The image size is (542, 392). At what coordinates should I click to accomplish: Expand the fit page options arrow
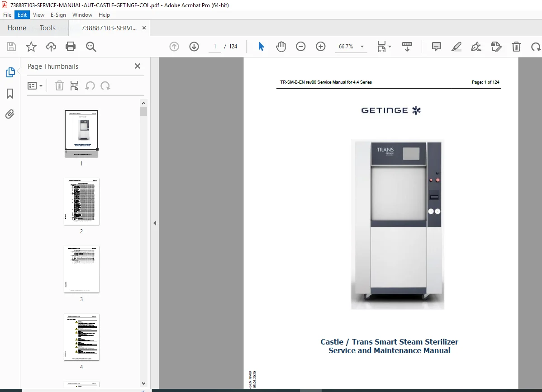[x=390, y=46]
